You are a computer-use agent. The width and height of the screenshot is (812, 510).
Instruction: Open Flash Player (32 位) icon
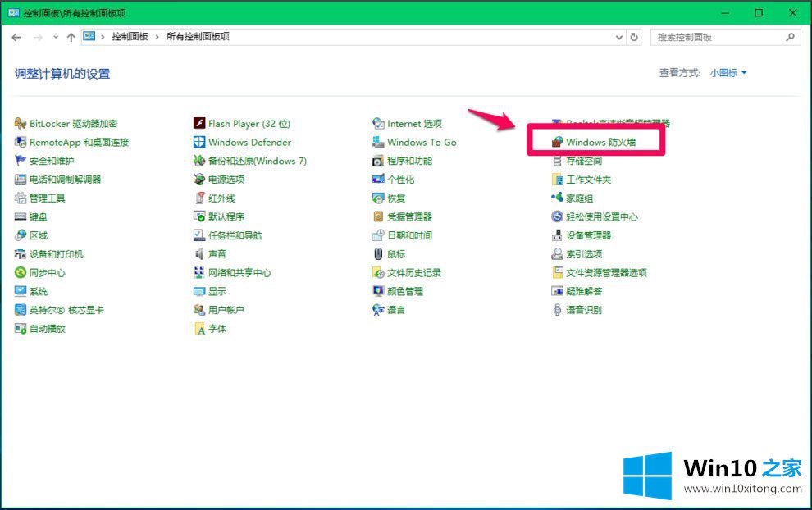[199, 123]
